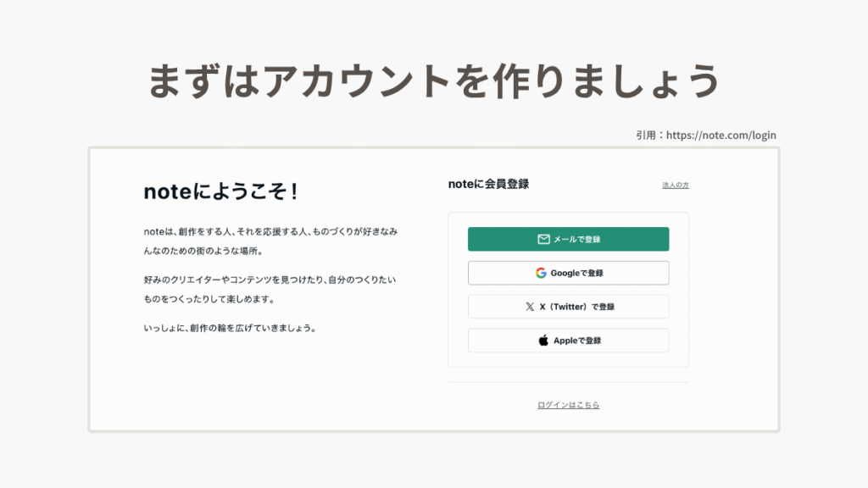Click the まずはアカウントを作りましょう title

coord(434,80)
